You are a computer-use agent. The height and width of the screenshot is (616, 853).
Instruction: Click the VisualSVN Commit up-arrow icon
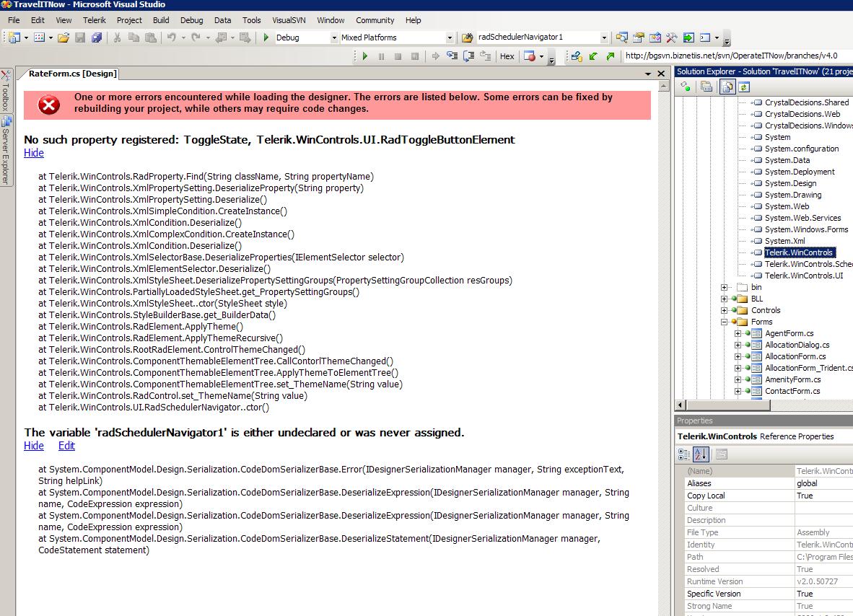click(611, 56)
